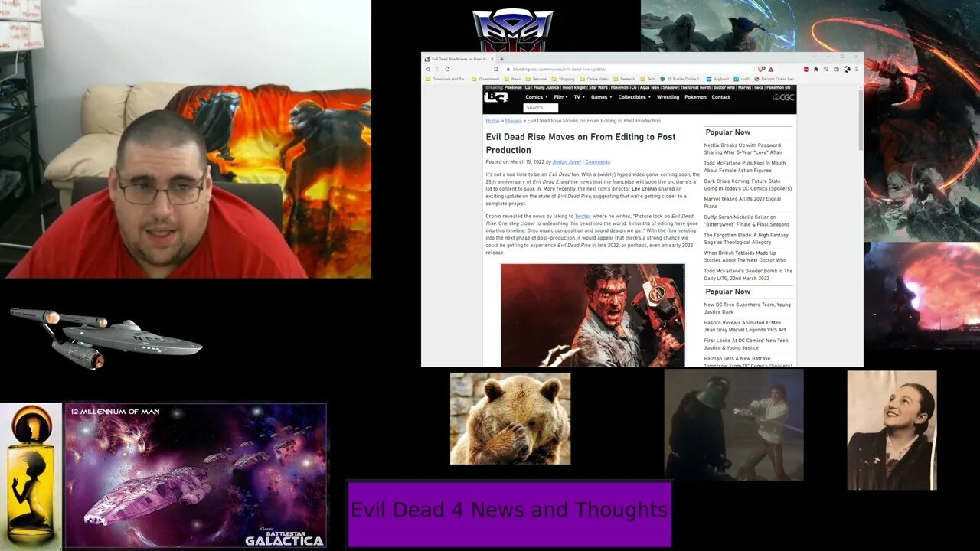Open the Bariatric Chairs bookmark

coord(776,79)
